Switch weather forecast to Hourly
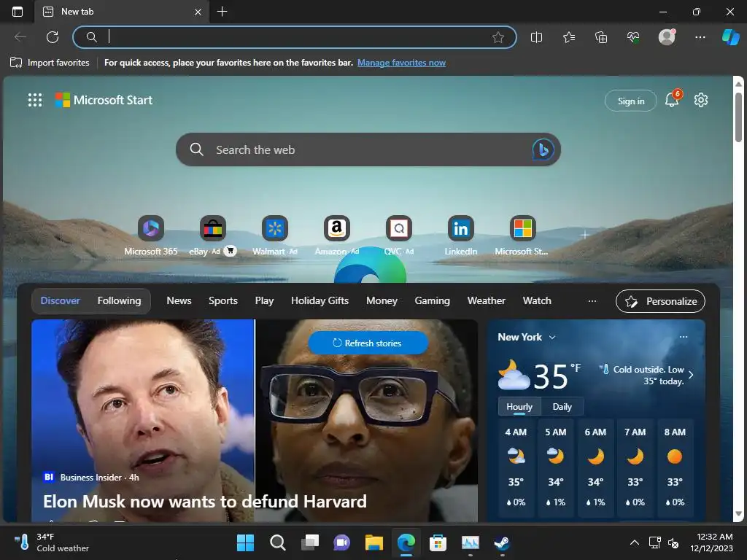Screen dimensions: 747x560 click(519, 407)
